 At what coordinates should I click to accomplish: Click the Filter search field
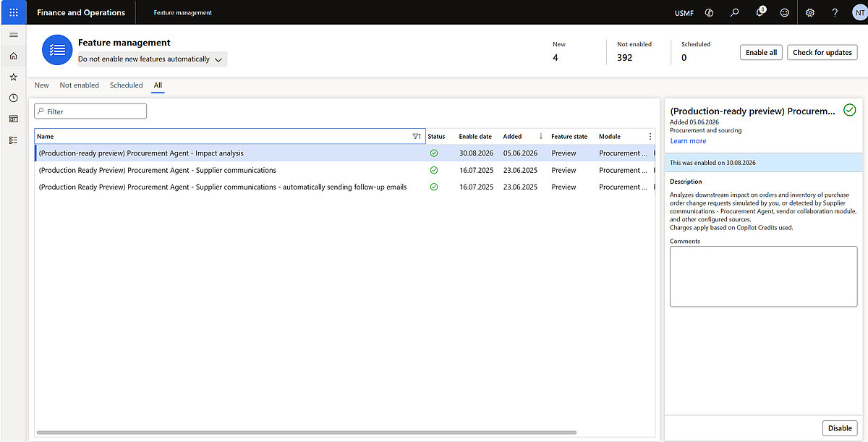coord(90,111)
